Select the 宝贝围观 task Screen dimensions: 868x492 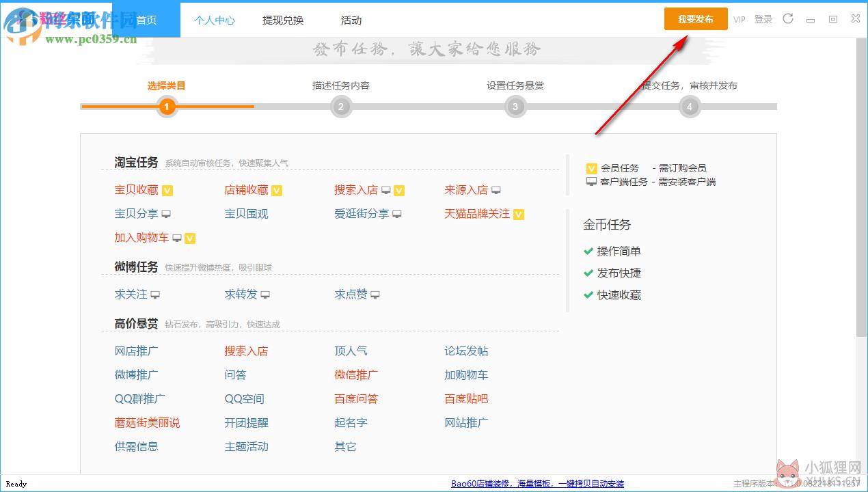[246, 214]
